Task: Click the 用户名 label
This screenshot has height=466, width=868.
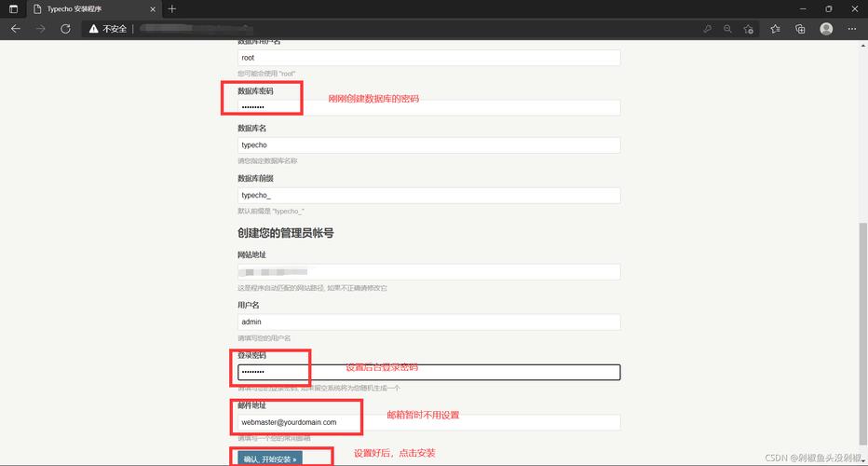Action: coord(249,305)
